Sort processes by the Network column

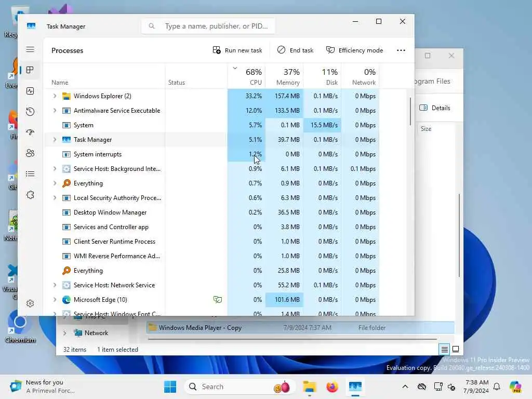point(361,77)
